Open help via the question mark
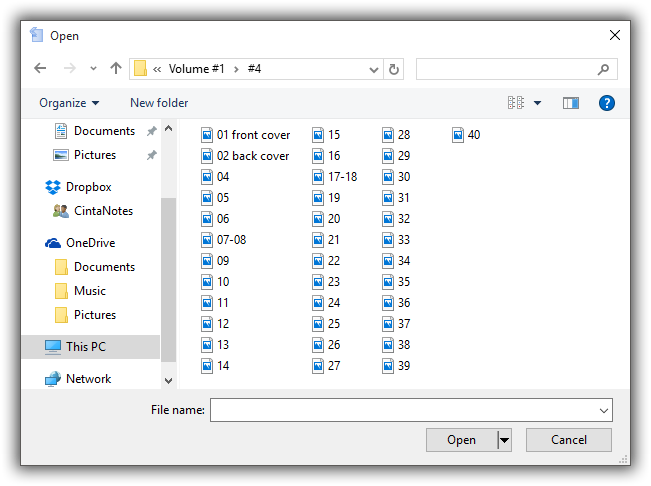This screenshot has height=486, width=651. [x=607, y=103]
